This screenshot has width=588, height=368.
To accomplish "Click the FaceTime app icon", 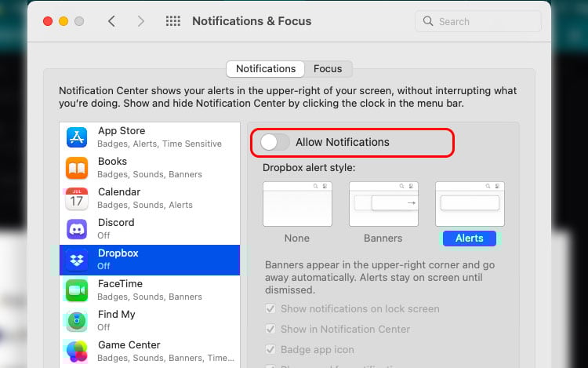I will (77, 290).
